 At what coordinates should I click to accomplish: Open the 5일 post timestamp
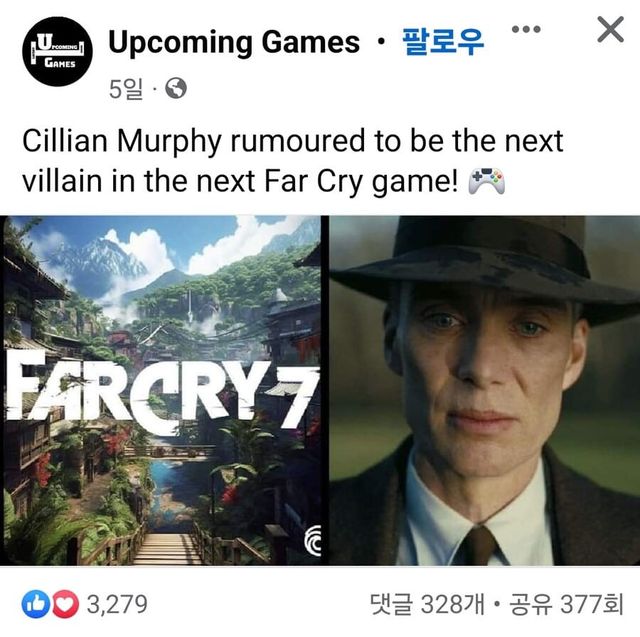tap(126, 89)
